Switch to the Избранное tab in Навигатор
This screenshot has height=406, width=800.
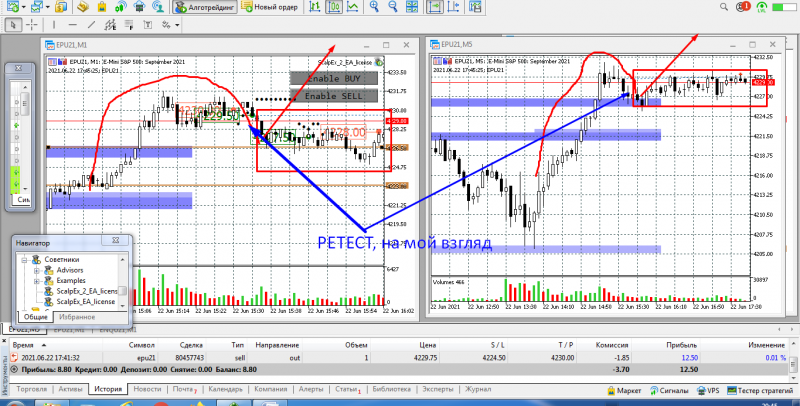coord(77,317)
